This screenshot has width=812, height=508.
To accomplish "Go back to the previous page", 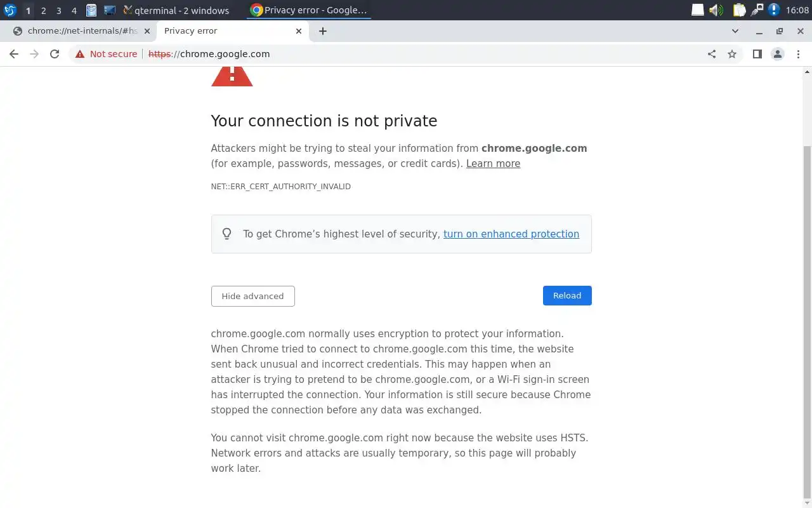I will point(14,54).
